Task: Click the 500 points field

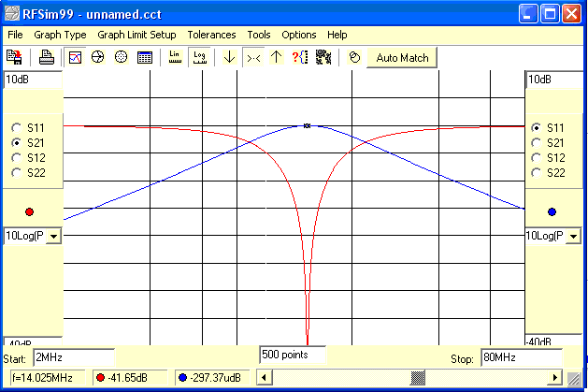Action: 292,355
